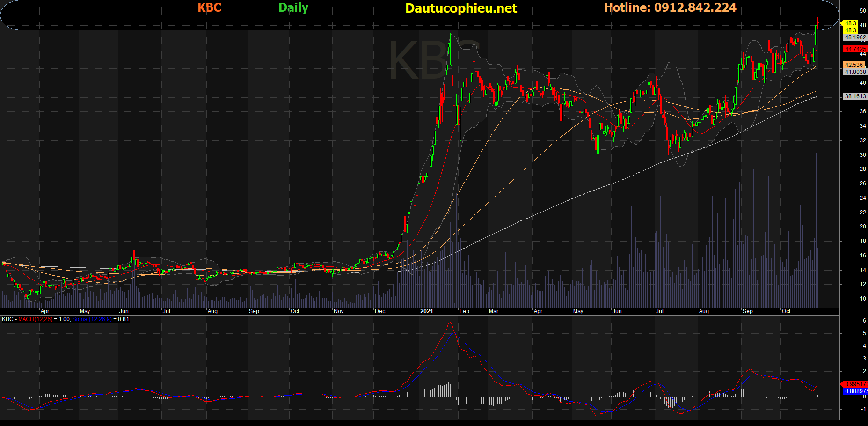868x426 pixels.
Task: Select the orange 42.536 price tag
Action: tap(854, 65)
